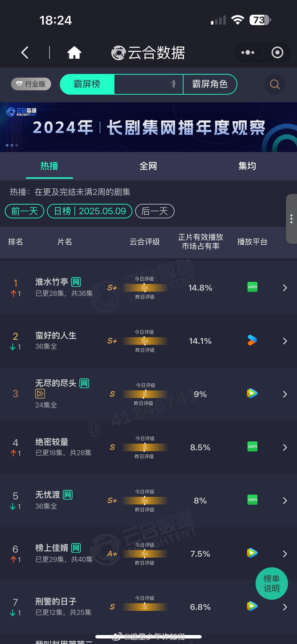Toggle the 行业版 badge
The image size is (297, 644).
pyautogui.click(x=31, y=84)
